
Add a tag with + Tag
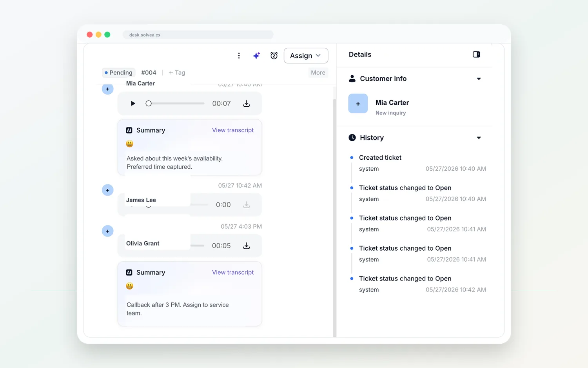click(177, 73)
